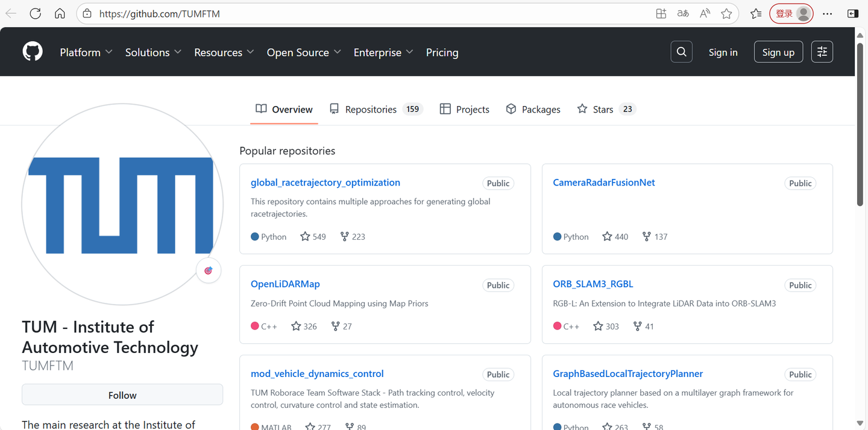Open mod_vehicle_dynamics_control repository
Viewport: 868px width, 430px height.
[317, 373]
